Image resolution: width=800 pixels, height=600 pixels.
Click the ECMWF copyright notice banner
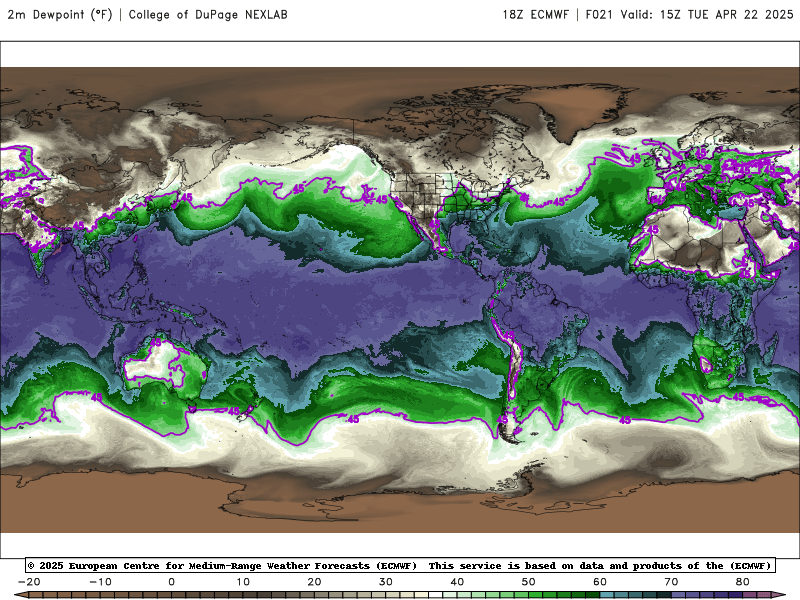click(400, 565)
